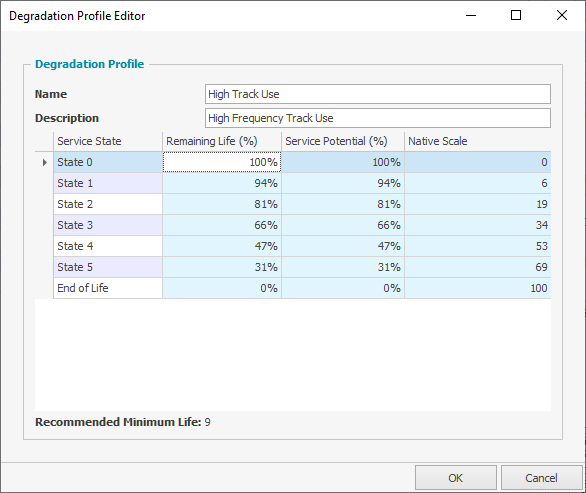586x493 pixels.
Task: Sort by Service State column header
Action: coord(108,141)
